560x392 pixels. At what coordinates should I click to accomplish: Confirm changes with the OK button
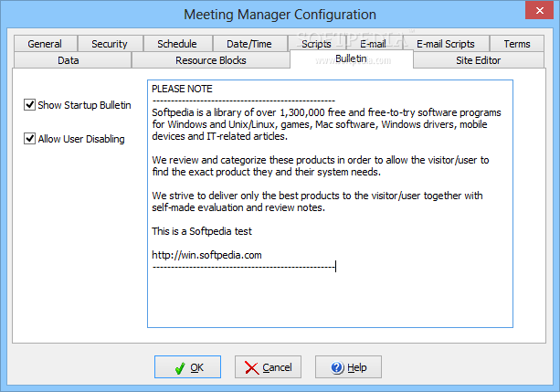tap(187, 367)
